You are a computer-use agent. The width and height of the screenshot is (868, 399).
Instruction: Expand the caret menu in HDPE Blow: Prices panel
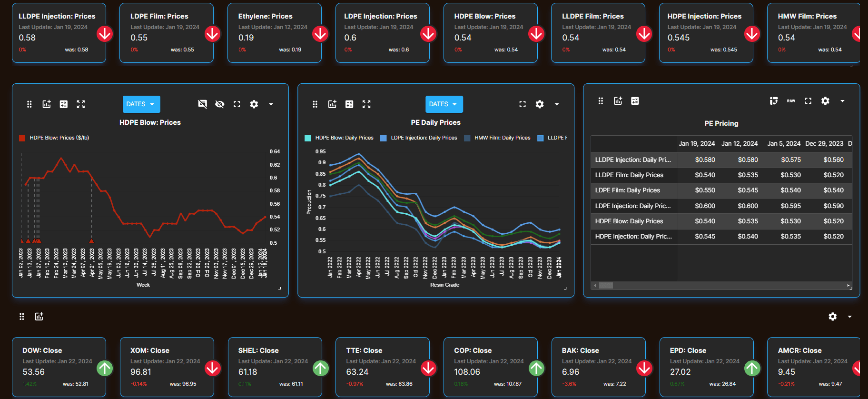pyautogui.click(x=271, y=104)
